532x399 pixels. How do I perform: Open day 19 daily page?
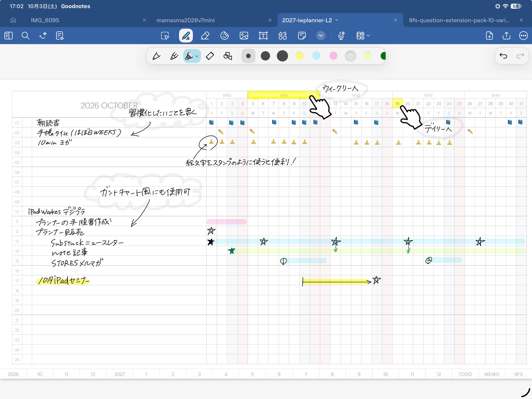(397, 104)
